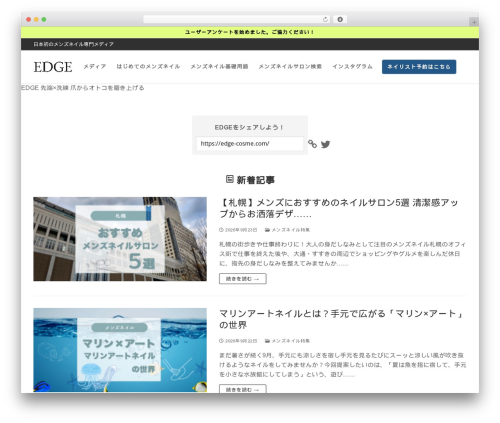This screenshot has width=500, height=423.
Task: Click the browser reload icon
Action: (x=325, y=19)
